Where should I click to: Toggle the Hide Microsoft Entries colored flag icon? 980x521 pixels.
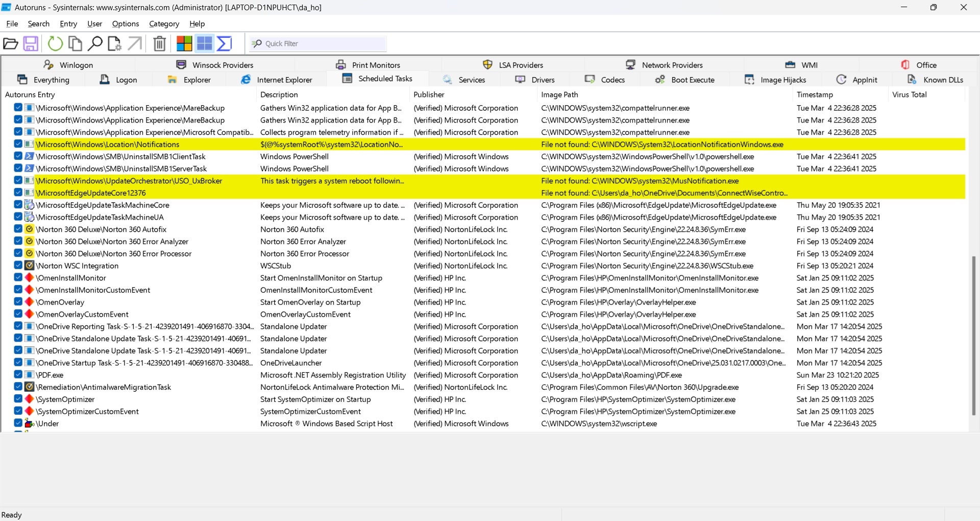click(184, 44)
